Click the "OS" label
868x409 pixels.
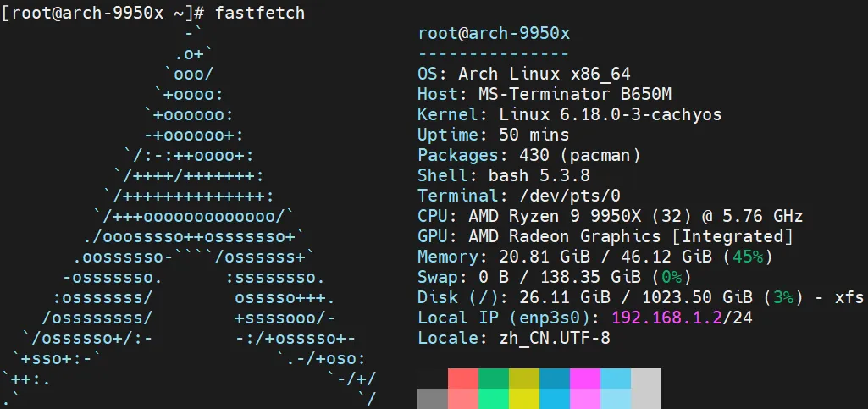point(428,74)
